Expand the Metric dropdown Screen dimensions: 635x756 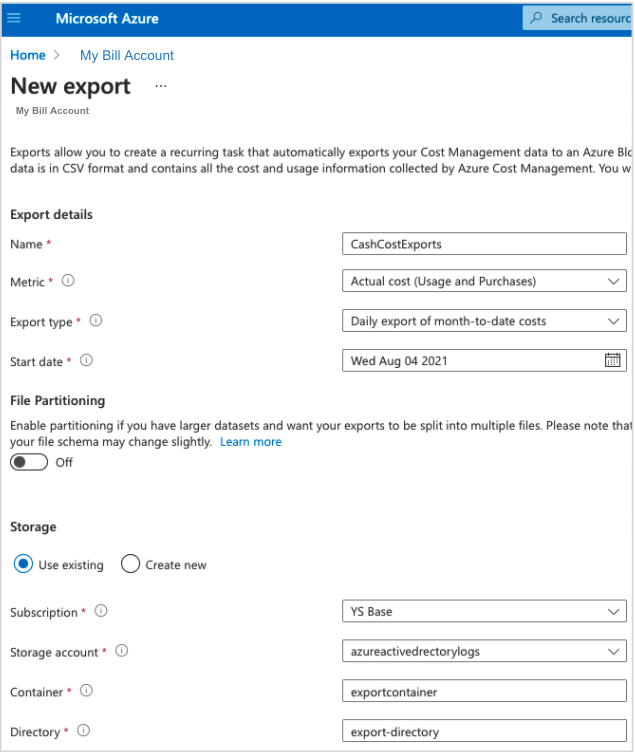tap(484, 282)
